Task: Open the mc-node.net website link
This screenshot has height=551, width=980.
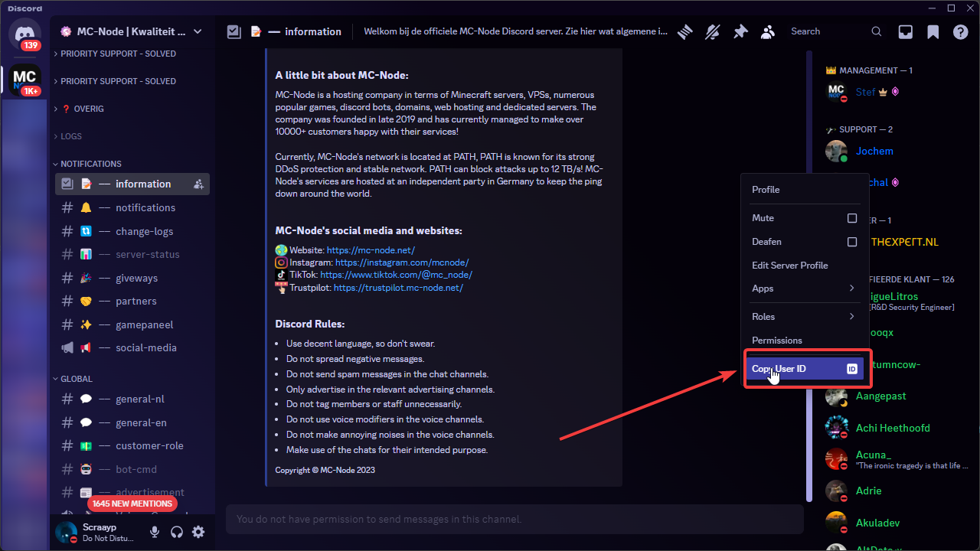Action: pos(371,250)
